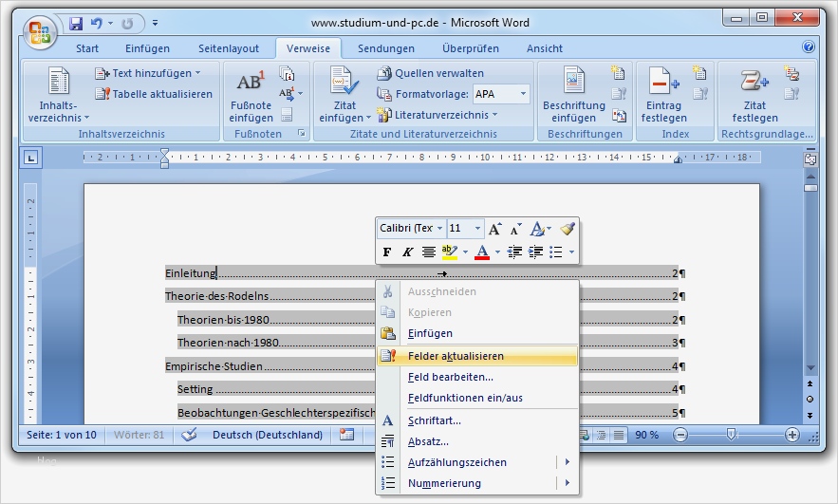Click the Office button logo

coord(41,33)
